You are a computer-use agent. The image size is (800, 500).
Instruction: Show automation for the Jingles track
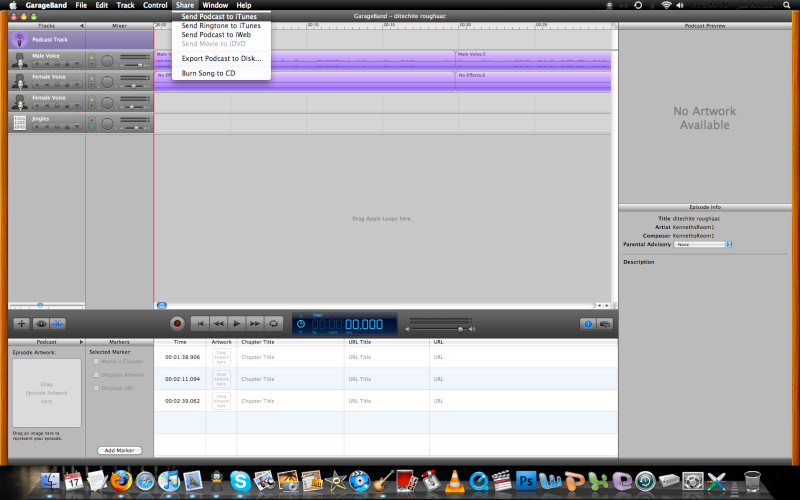click(x=77, y=127)
